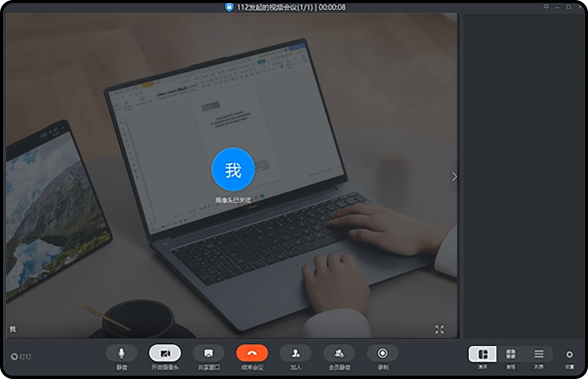Start recording the meeting (录制)
Image resolution: width=588 pixels, height=379 pixels.
(382, 353)
